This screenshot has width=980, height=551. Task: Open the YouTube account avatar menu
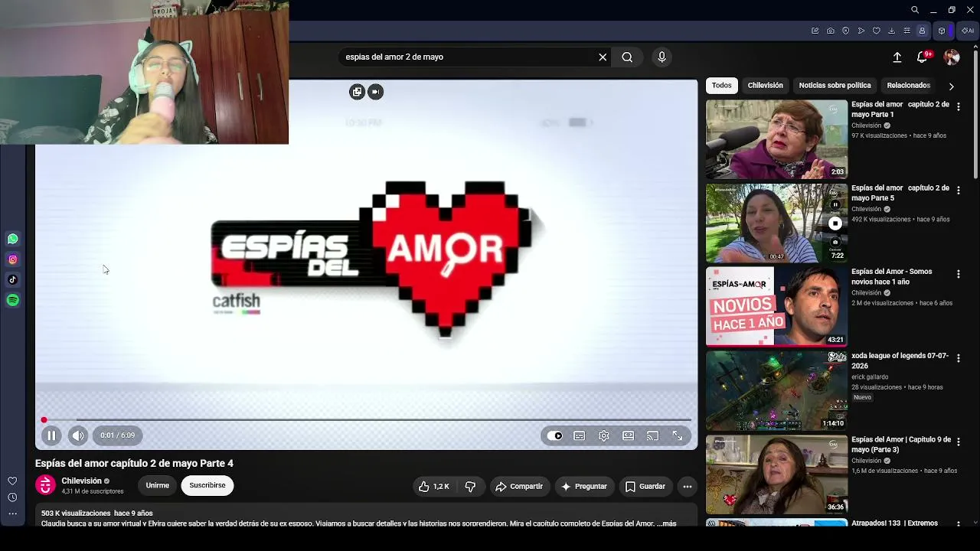952,57
